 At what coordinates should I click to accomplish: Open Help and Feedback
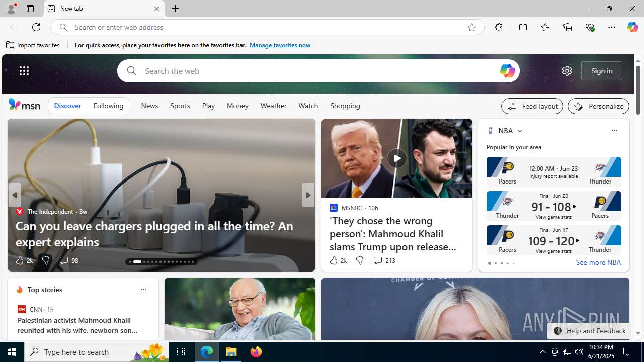[x=589, y=331]
